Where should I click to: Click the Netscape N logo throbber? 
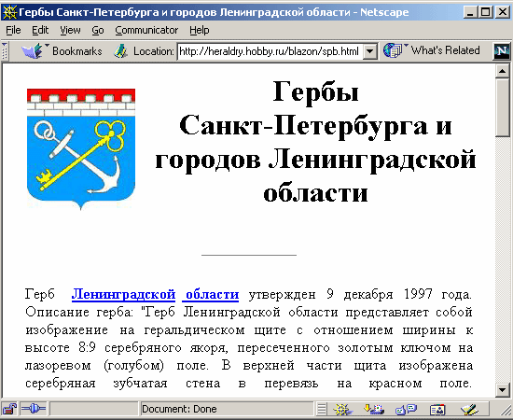501,51
